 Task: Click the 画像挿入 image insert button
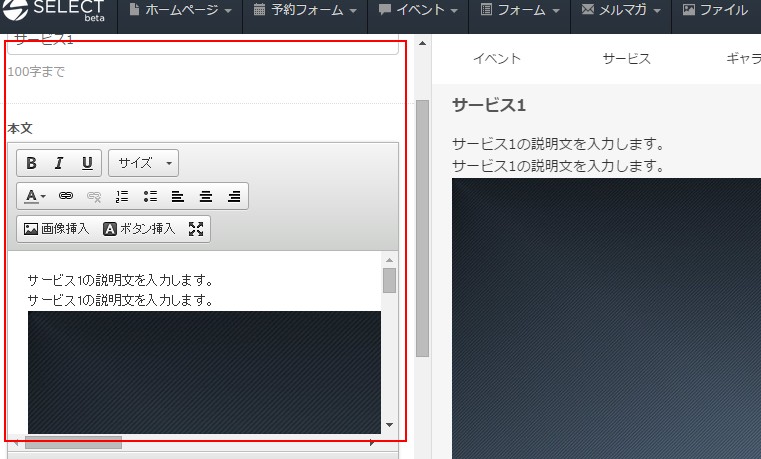[57, 229]
